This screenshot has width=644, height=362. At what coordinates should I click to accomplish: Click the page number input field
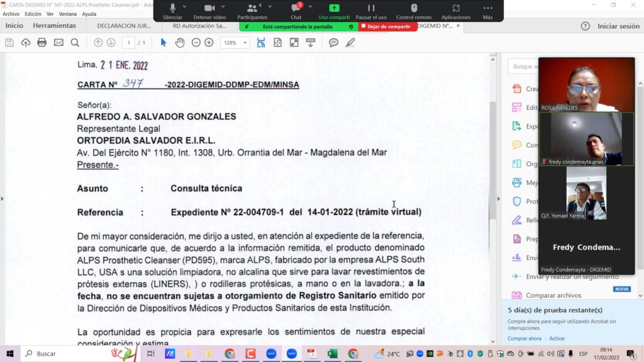click(x=128, y=42)
